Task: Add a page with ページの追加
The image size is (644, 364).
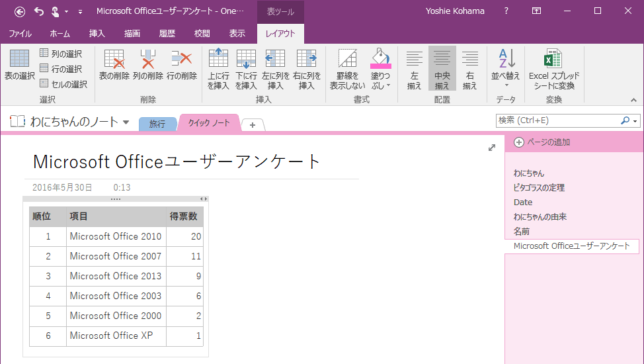Action: tap(542, 142)
